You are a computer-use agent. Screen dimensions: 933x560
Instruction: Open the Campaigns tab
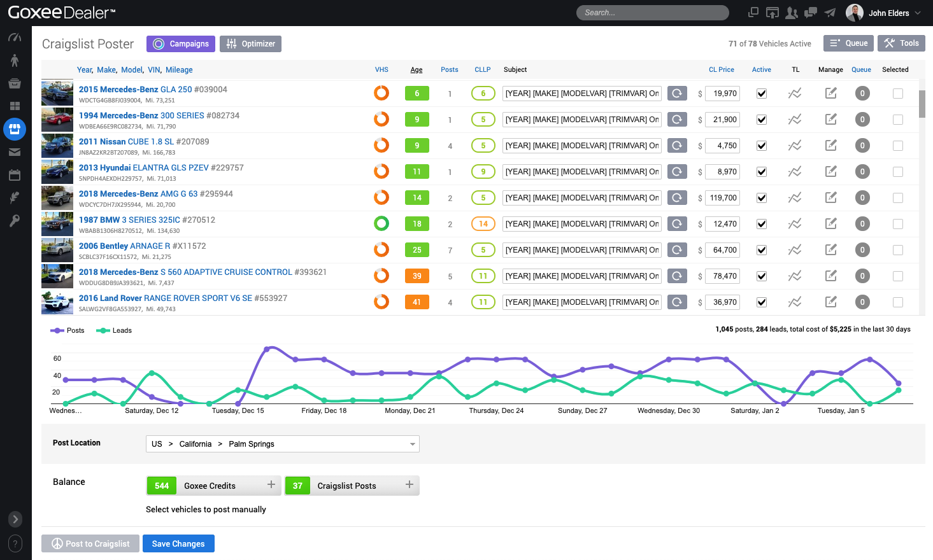[181, 44]
